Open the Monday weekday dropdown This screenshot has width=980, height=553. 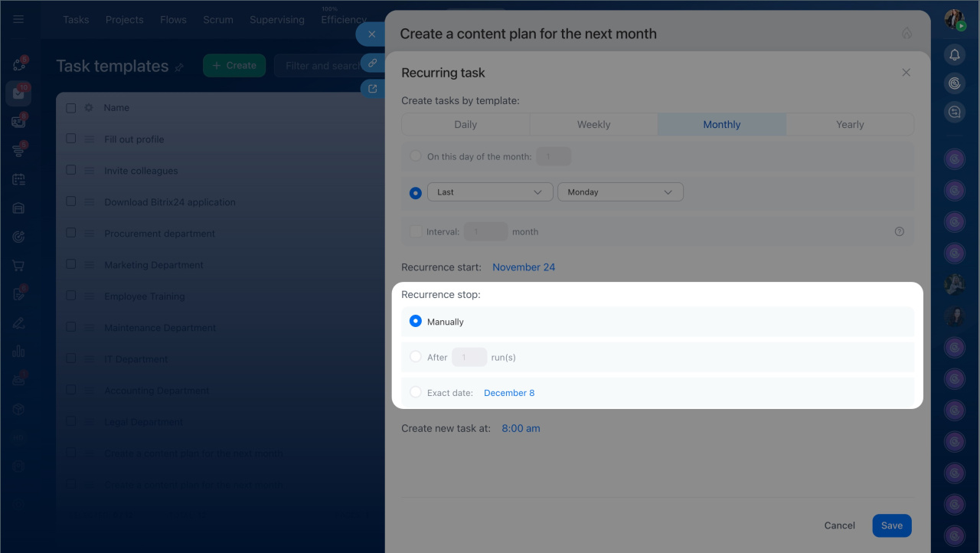(620, 192)
